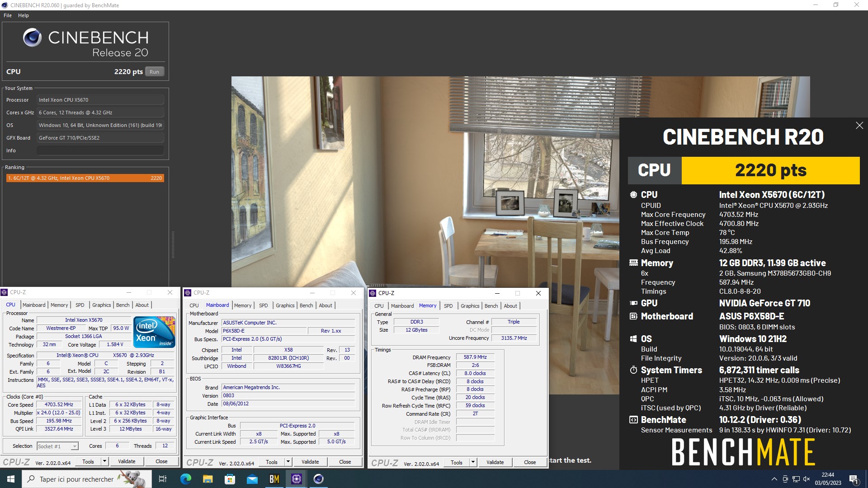Click the taskbar search magnifier icon

31,479
